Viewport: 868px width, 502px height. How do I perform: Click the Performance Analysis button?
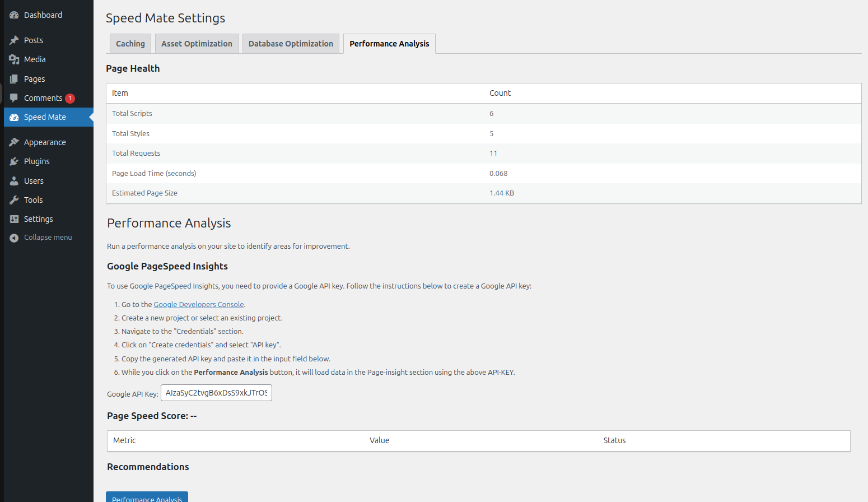[147, 497]
